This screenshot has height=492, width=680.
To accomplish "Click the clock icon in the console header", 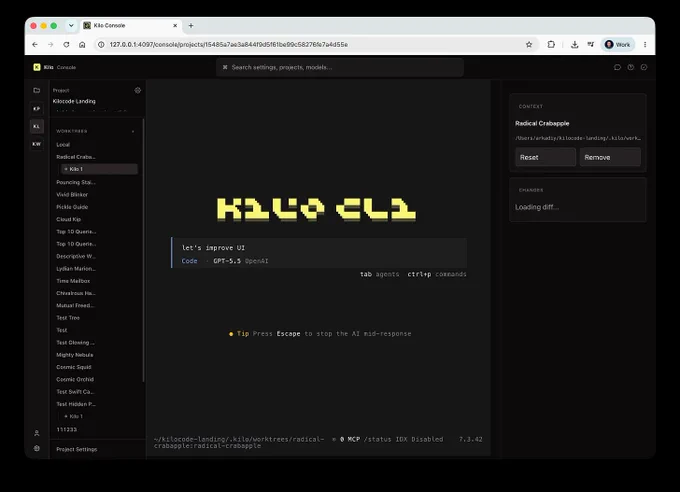I will (631, 67).
